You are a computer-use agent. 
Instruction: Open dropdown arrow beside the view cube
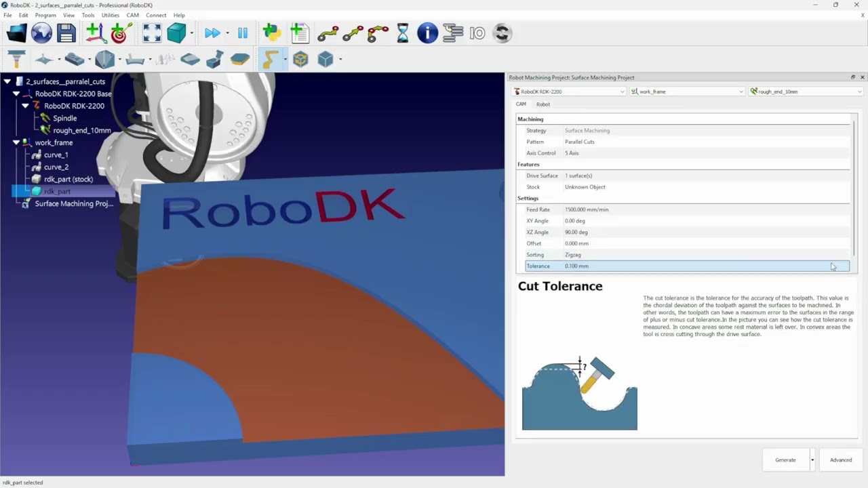[x=192, y=33]
